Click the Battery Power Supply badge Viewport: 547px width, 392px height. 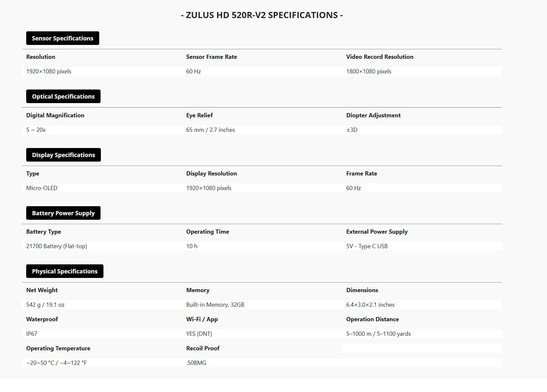[63, 213]
